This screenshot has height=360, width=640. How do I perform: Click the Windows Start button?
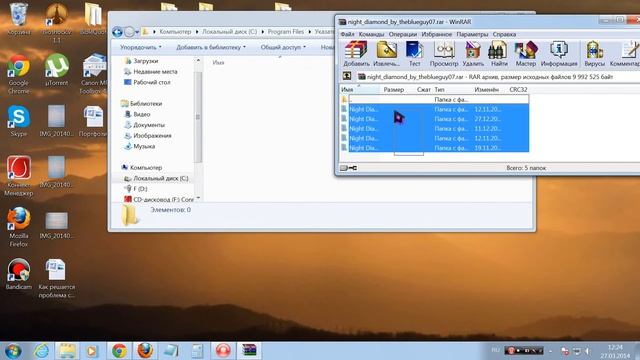pyautogui.click(x=13, y=351)
